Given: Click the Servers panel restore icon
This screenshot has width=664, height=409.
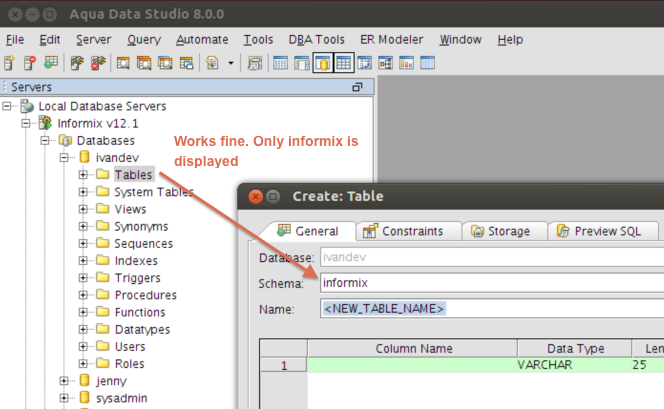Looking at the screenshot, I should [x=357, y=87].
